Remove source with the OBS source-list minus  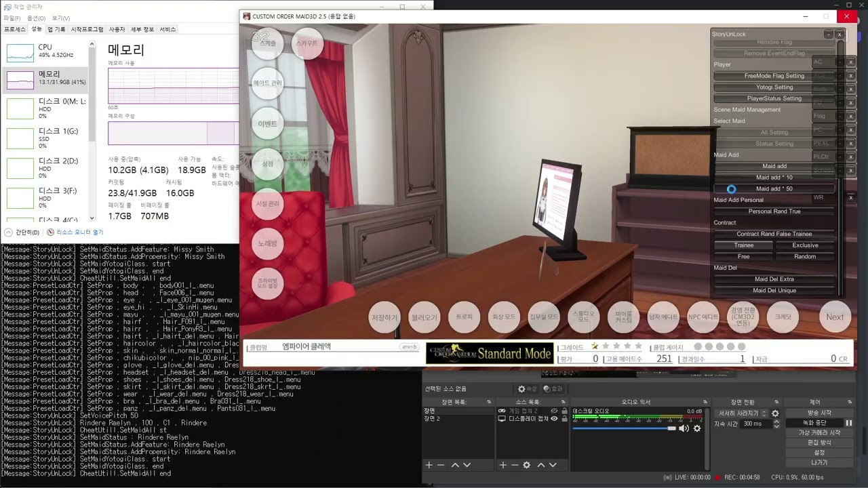point(515,465)
